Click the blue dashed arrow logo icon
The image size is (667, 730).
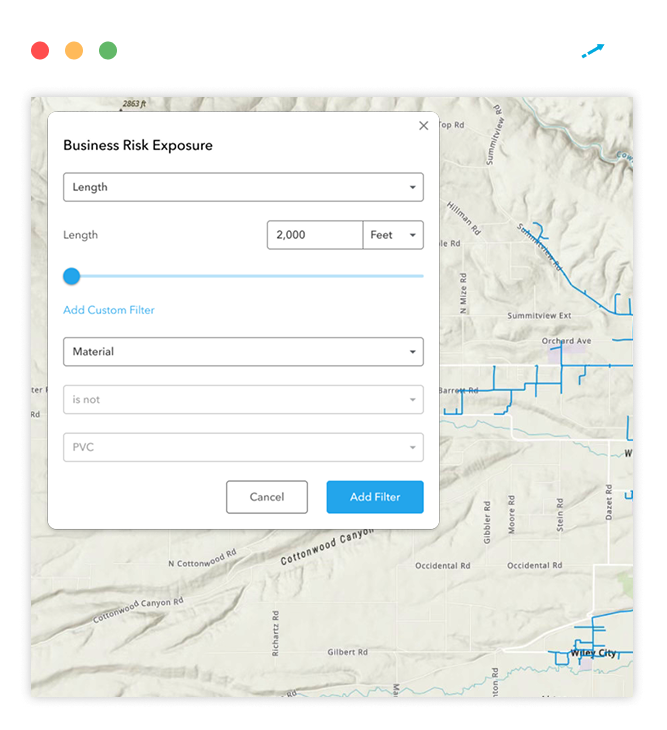pos(593,51)
